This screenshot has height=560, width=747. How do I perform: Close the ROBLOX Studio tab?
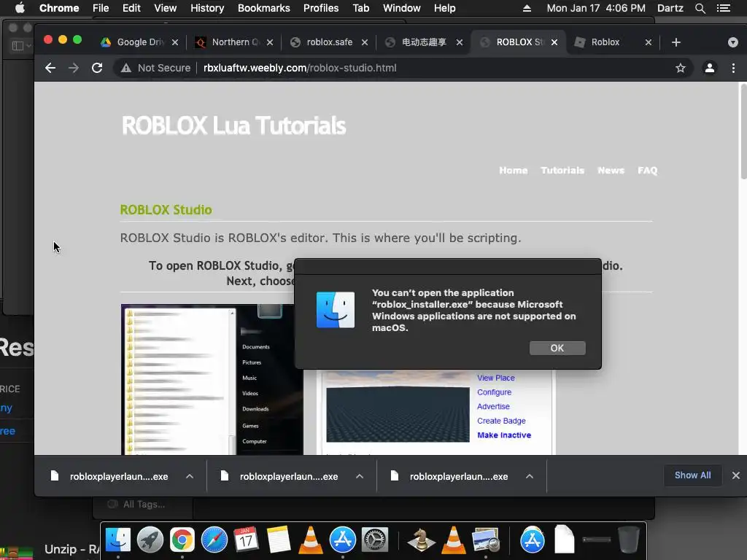tap(554, 42)
